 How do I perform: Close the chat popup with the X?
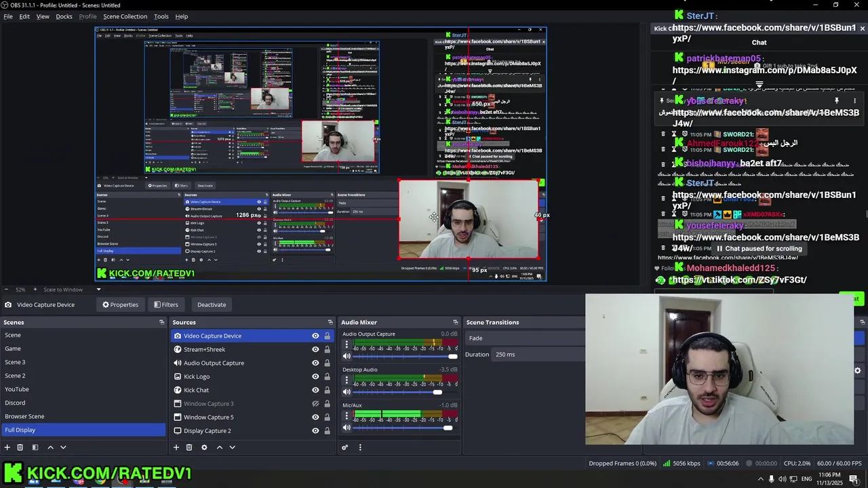click(x=862, y=28)
